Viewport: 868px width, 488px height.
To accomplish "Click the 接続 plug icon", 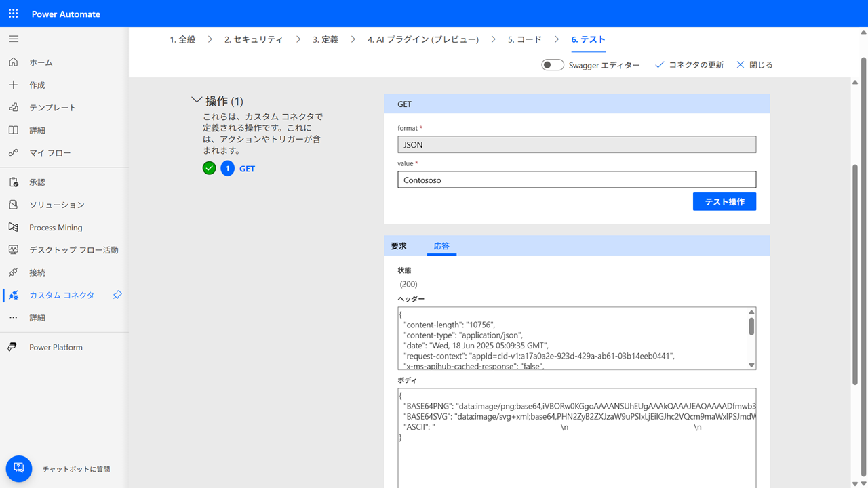I will point(14,272).
